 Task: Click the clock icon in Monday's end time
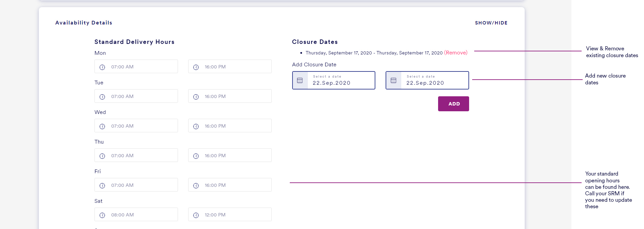pos(196,67)
